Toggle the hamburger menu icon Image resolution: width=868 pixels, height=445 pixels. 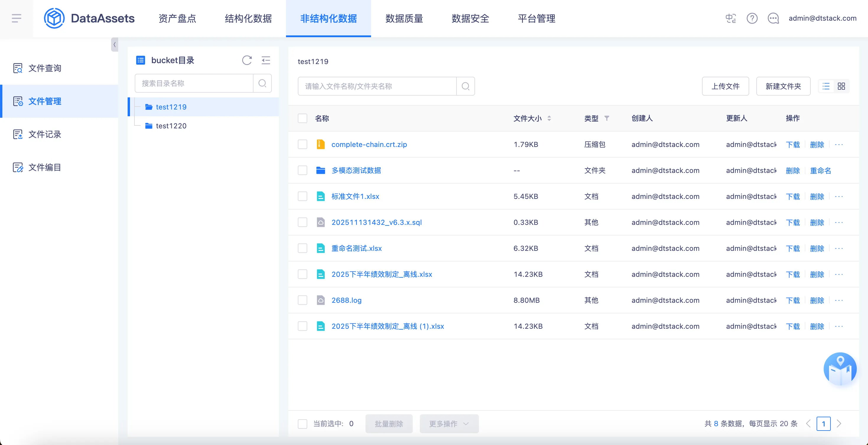(17, 18)
